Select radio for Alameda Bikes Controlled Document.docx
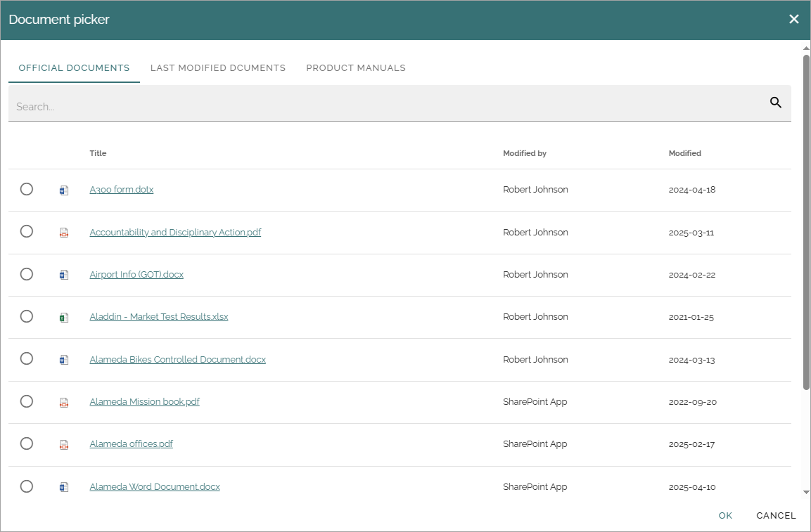811x532 pixels. (x=27, y=359)
